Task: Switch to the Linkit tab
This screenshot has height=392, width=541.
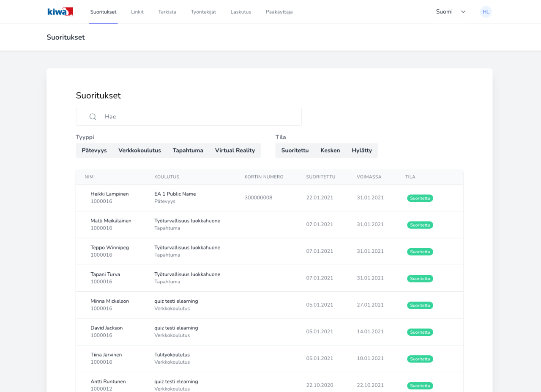Action: [x=137, y=12]
